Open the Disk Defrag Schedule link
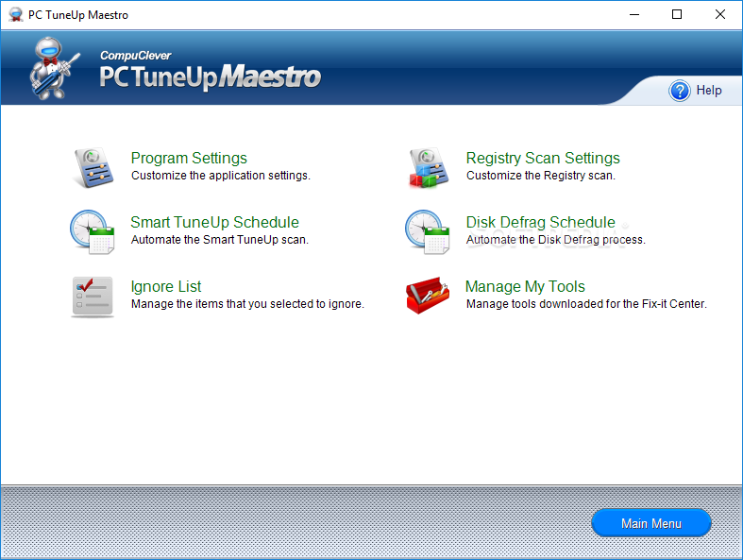743x560 pixels. 540,222
